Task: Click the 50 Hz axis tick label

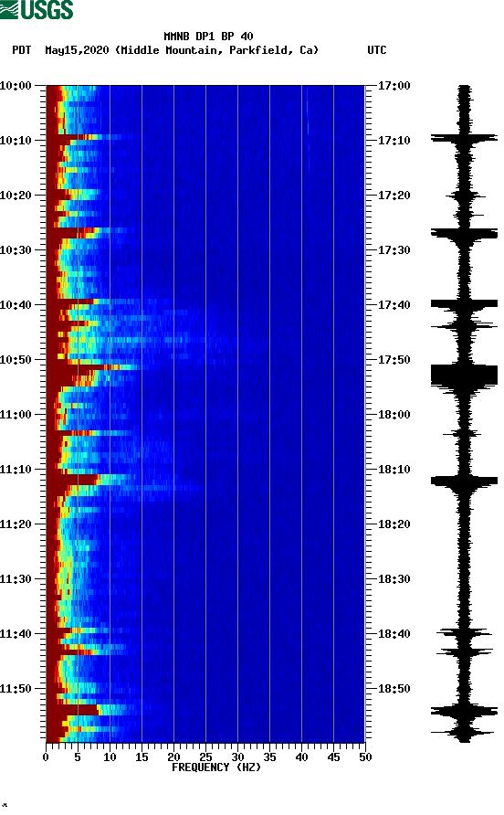Action: pyautogui.click(x=365, y=757)
